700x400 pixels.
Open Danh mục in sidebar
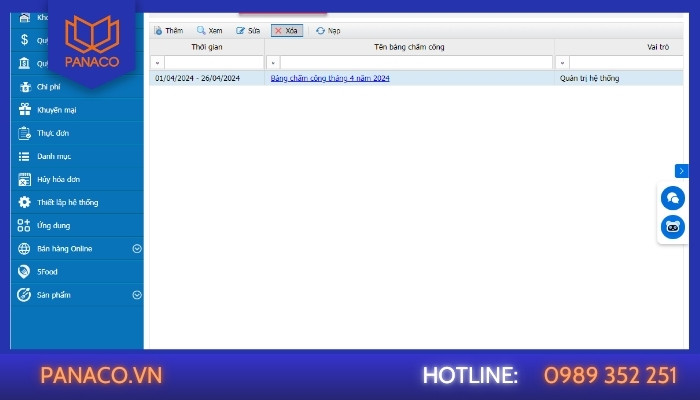click(77, 156)
